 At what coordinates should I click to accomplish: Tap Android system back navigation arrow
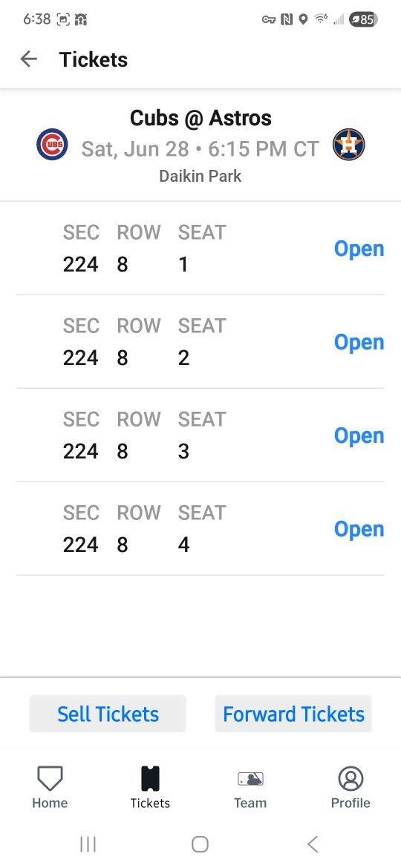pyautogui.click(x=313, y=844)
